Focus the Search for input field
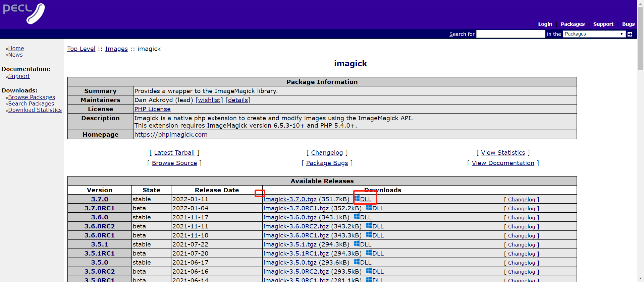The height and width of the screenshot is (282, 644). (511, 34)
